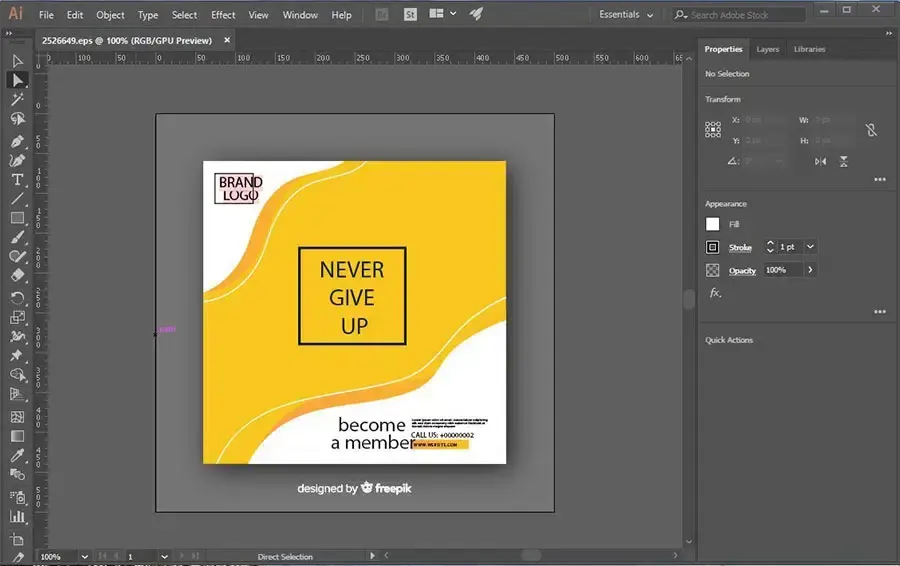Choose the Puppet Warp pin tool
This screenshot has height=566, width=900.
(17, 355)
